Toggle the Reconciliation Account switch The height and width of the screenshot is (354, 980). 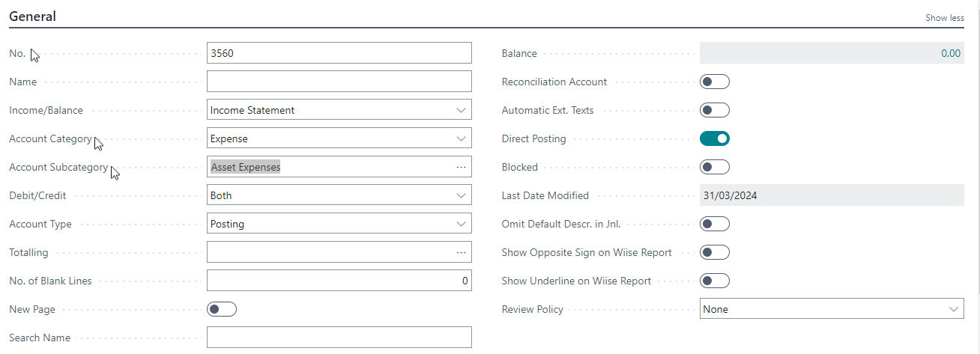[714, 82]
